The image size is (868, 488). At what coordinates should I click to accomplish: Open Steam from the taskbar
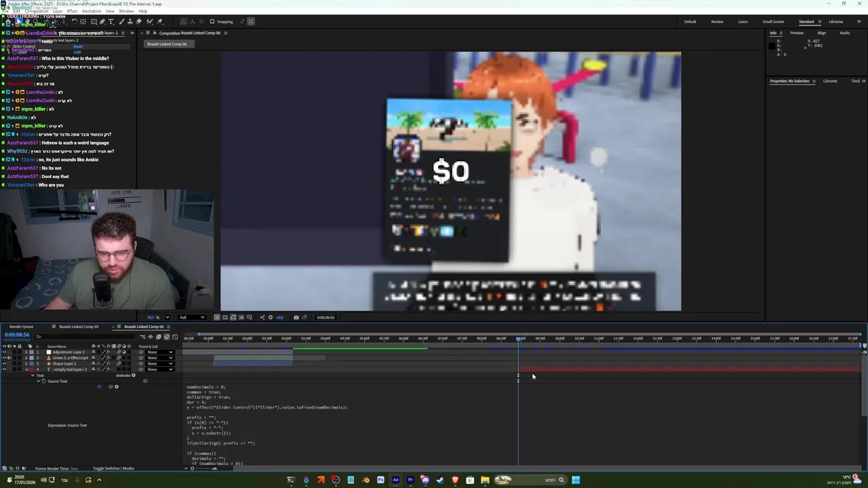440,480
